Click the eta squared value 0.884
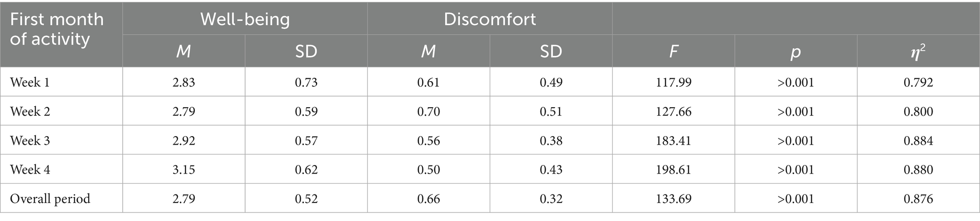The height and width of the screenshot is (221, 980). 918,141
